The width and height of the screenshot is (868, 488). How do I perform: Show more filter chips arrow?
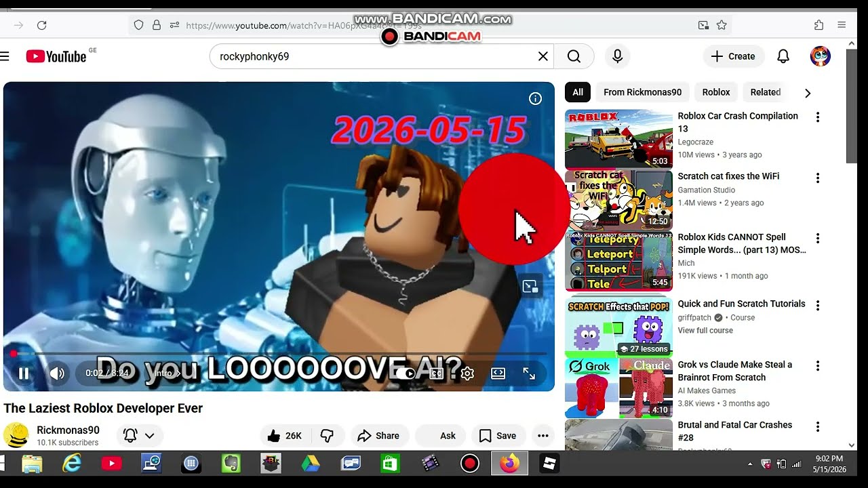click(x=807, y=93)
